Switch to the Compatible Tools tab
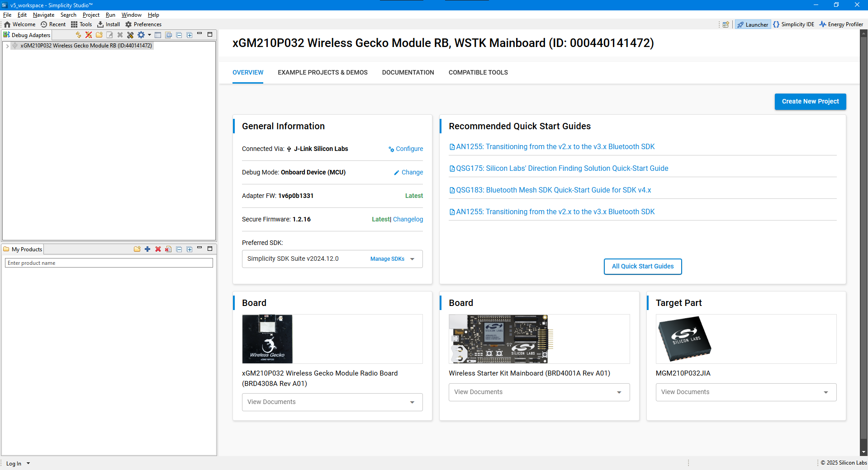This screenshot has height=470, width=868. (478, 72)
